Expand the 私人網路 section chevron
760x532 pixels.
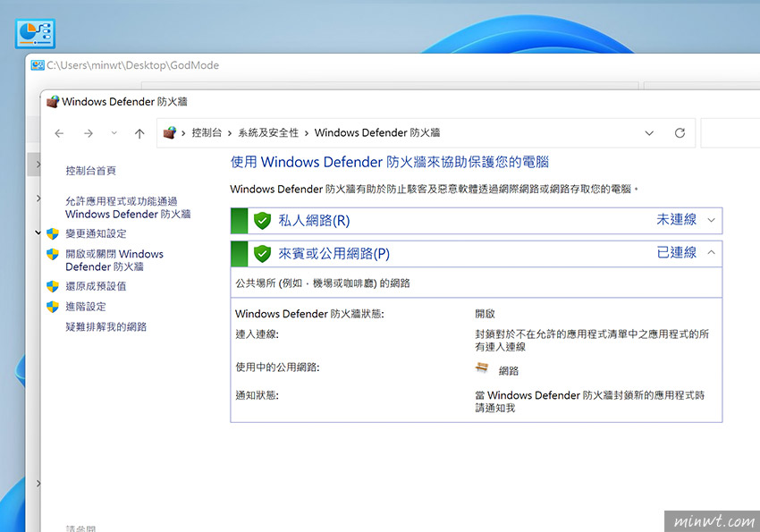(711, 221)
